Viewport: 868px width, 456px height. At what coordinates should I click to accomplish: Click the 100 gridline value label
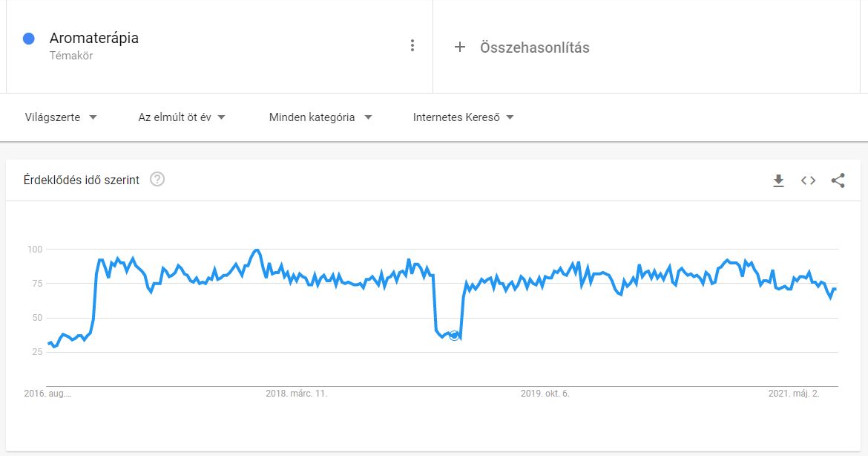tap(35, 250)
